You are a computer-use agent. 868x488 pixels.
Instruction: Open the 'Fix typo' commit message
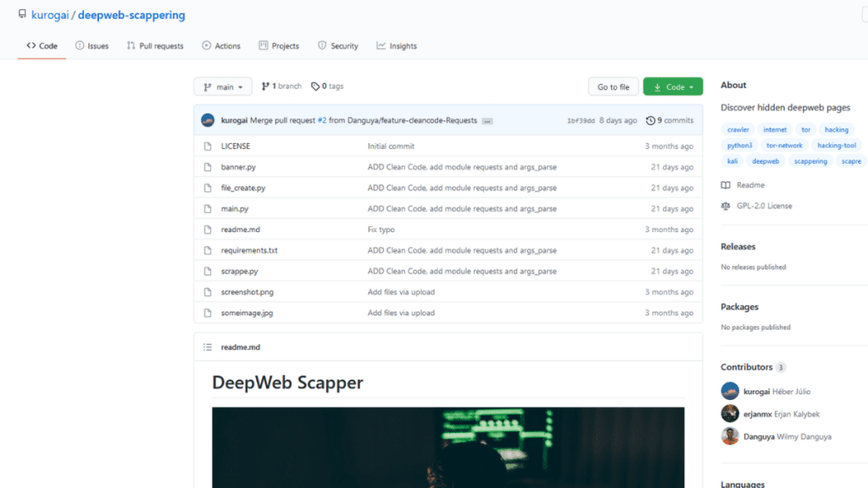pyautogui.click(x=381, y=230)
